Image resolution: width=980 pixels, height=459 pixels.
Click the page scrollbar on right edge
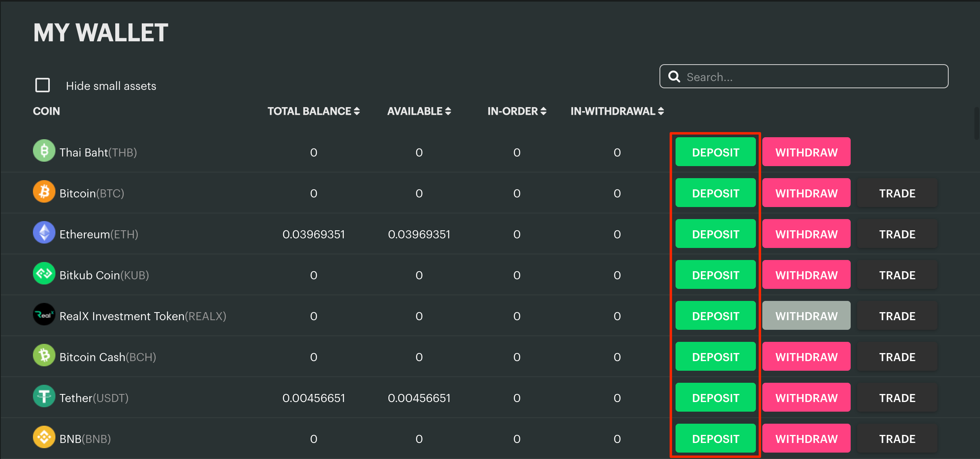click(x=977, y=124)
